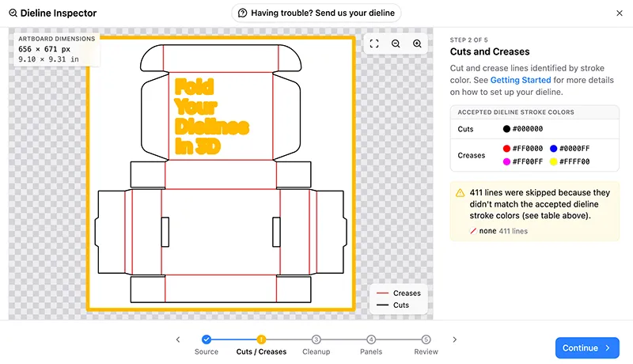Click the right slot cutout in dieline
The height and width of the screenshot is (364, 633).
pos(276,232)
